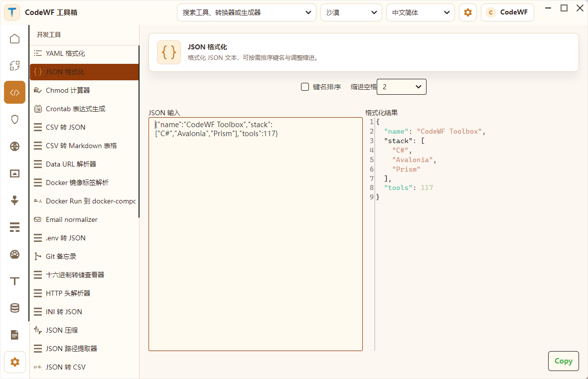Open the home icon in the sidebar
This screenshot has width=588, height=379.
pos(14,39)
